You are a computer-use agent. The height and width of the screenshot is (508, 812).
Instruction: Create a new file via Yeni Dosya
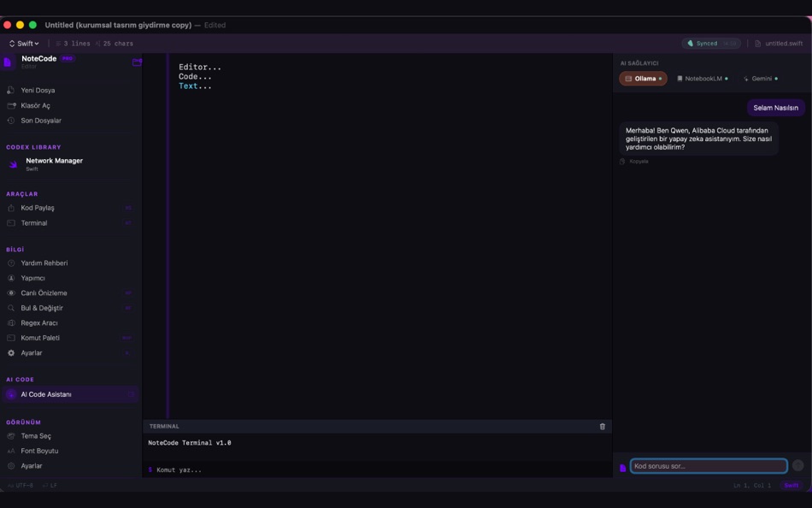(69, 90)
